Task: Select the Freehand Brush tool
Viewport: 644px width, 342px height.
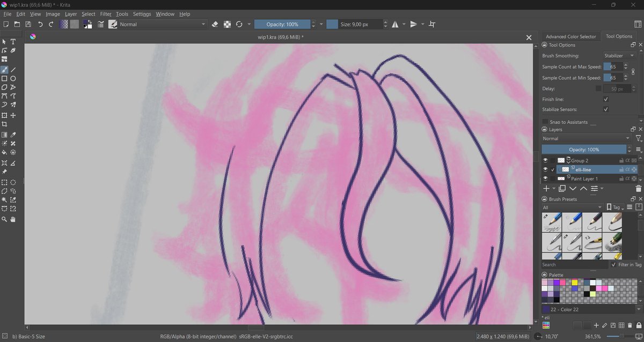Action: [4, 70]
